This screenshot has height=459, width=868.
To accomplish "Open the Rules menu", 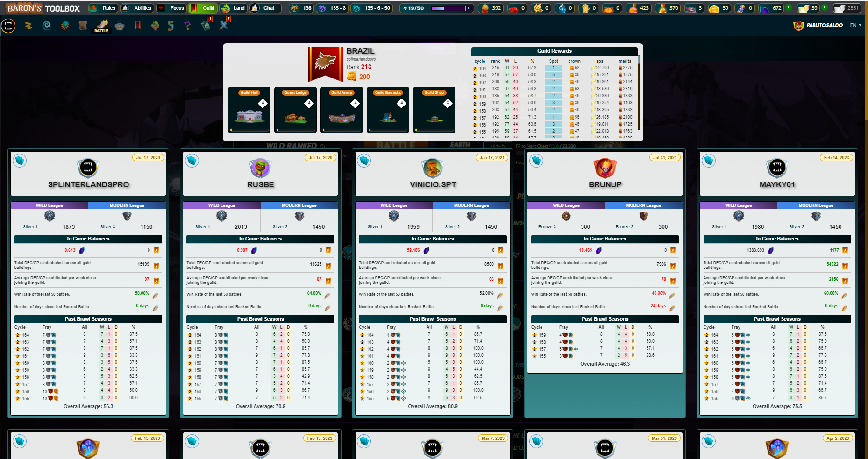I will [103, 8].
